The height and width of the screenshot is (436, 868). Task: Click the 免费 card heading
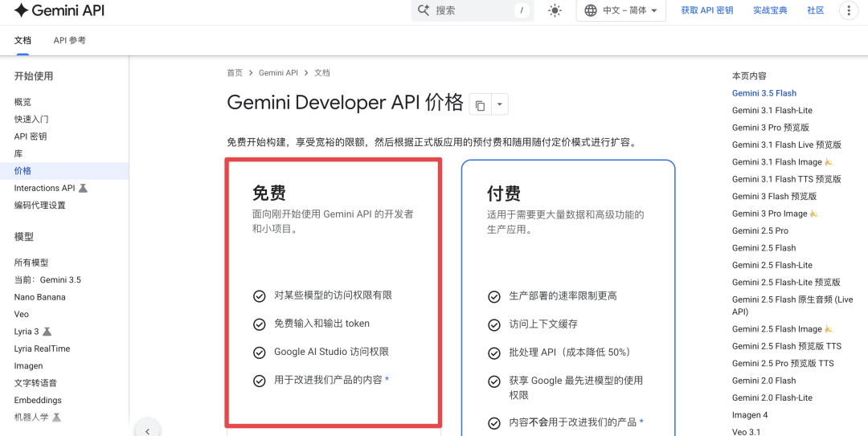click(269, 193)
